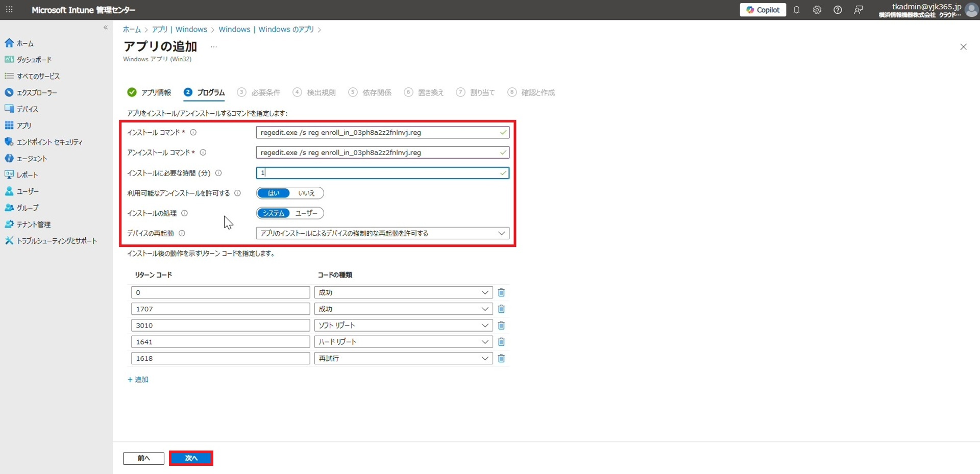The width and height of the screenshot is (980, 474).
Task: Select システム for install behavior
Action: [274, 213]
